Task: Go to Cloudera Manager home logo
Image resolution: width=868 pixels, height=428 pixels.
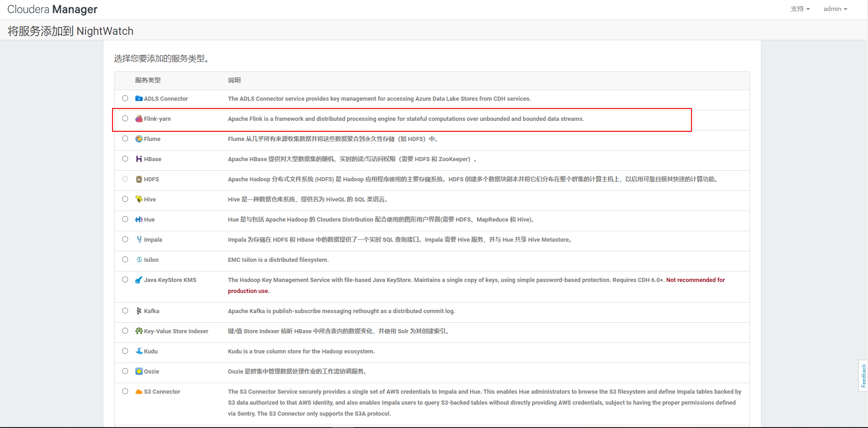Action: point(52,10)
